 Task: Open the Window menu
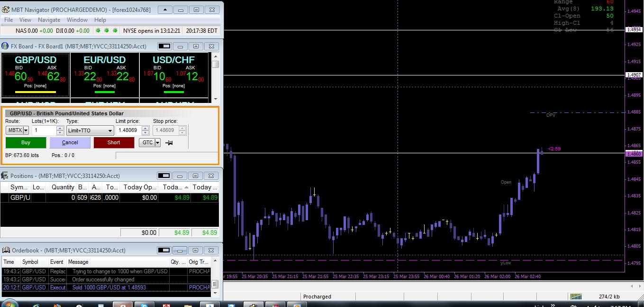tap(77, 20)
